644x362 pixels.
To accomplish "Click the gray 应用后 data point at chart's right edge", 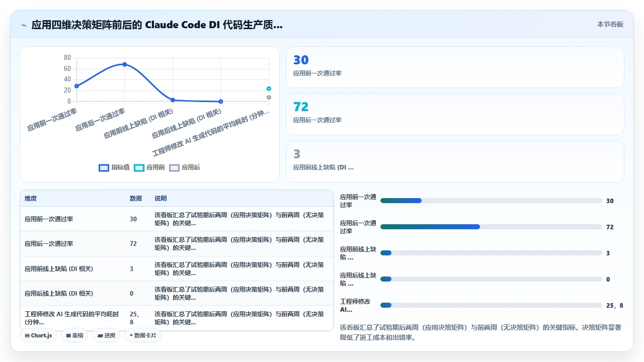I will [x=269, y=98].
